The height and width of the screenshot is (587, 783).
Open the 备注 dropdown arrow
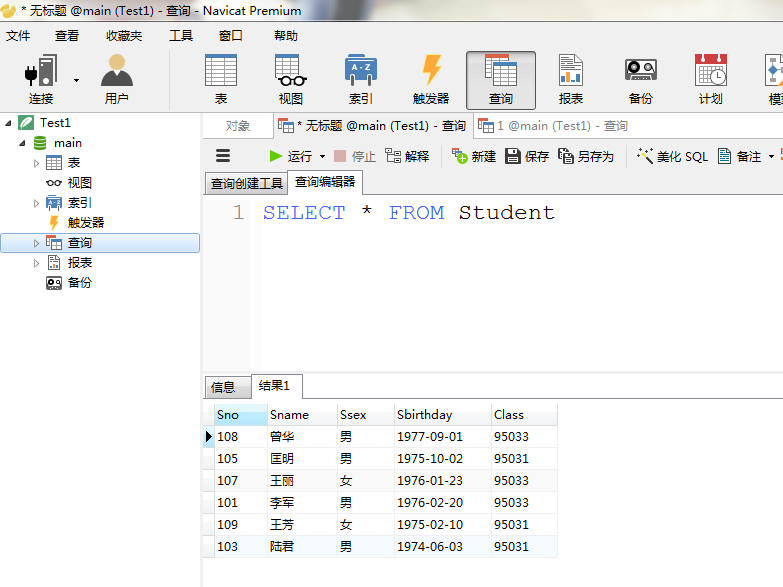click(772, 157)
